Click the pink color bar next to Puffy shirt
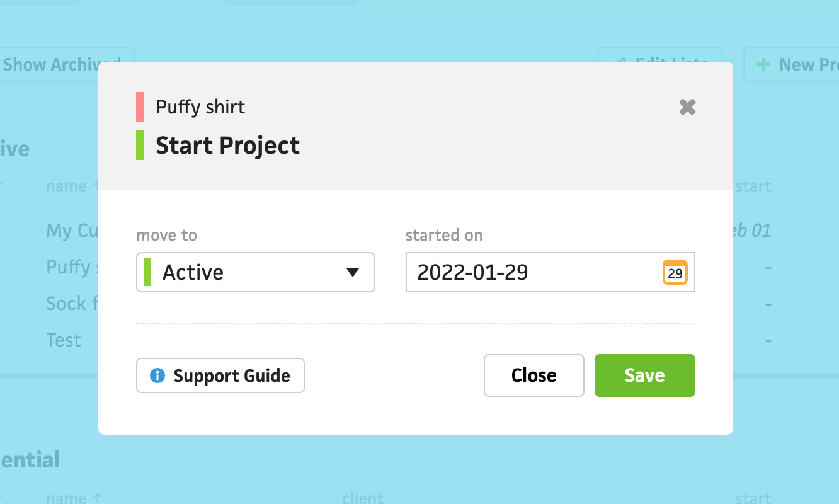This screenshot has height=504, width=839. click(140, 107)
